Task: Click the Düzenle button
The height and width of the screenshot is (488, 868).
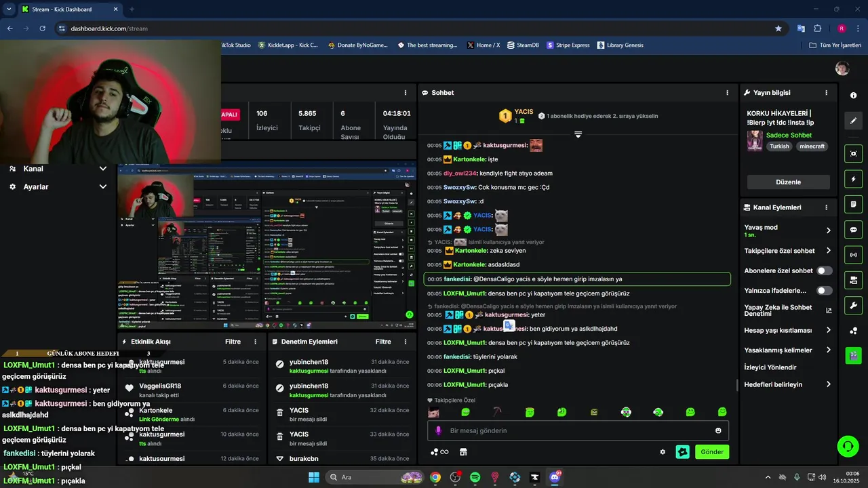Action: click(788, 182)
